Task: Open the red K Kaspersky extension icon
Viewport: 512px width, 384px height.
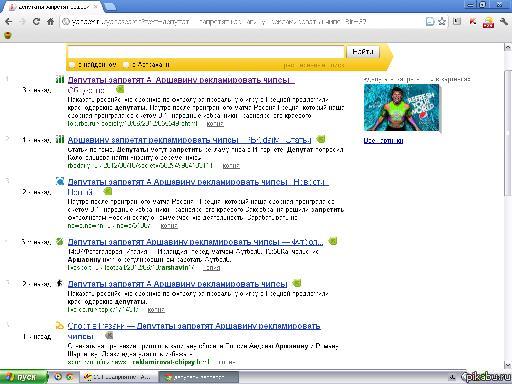Action: click(x=472, y=22)
